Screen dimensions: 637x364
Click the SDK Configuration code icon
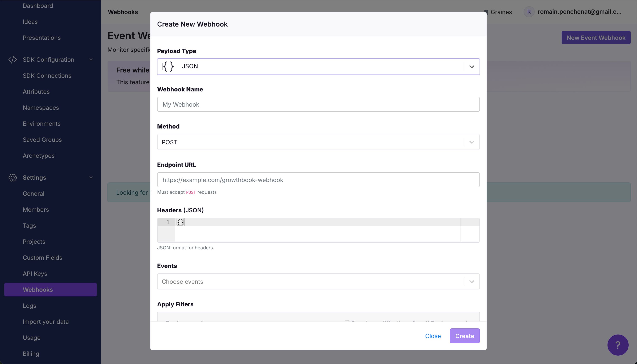click(12, 60)
